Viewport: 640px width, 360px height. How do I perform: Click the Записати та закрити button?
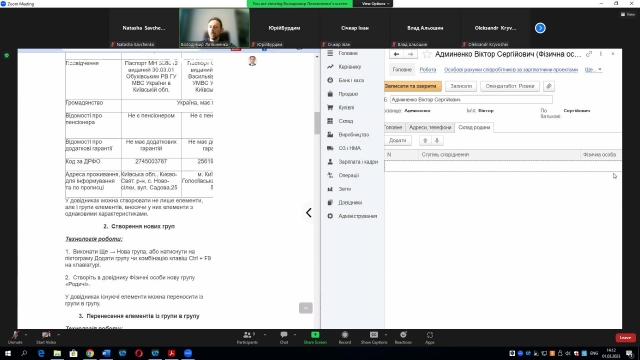click(x=410, y=86)
